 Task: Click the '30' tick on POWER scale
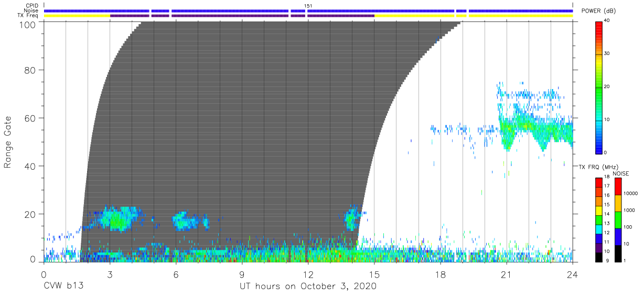(607, 54)
